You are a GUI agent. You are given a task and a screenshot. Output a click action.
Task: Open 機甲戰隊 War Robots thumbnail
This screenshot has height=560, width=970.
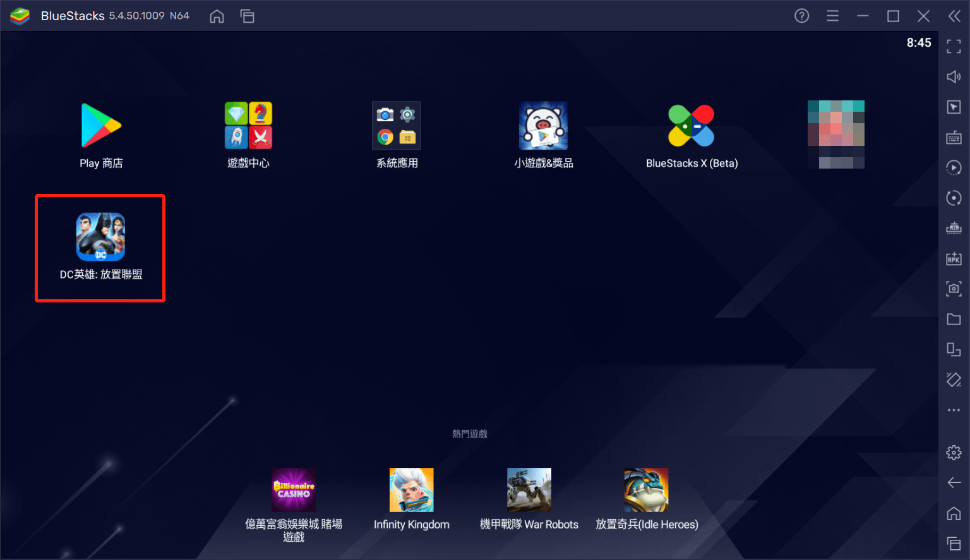529,490
